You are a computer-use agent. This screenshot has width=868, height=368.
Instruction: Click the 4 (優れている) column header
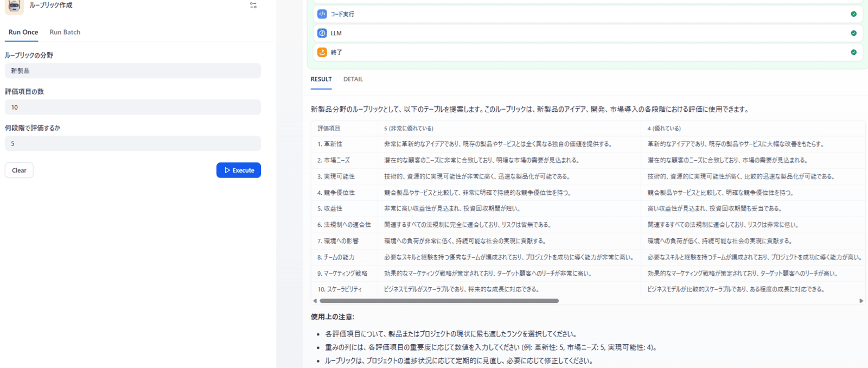tap(664, 129)
